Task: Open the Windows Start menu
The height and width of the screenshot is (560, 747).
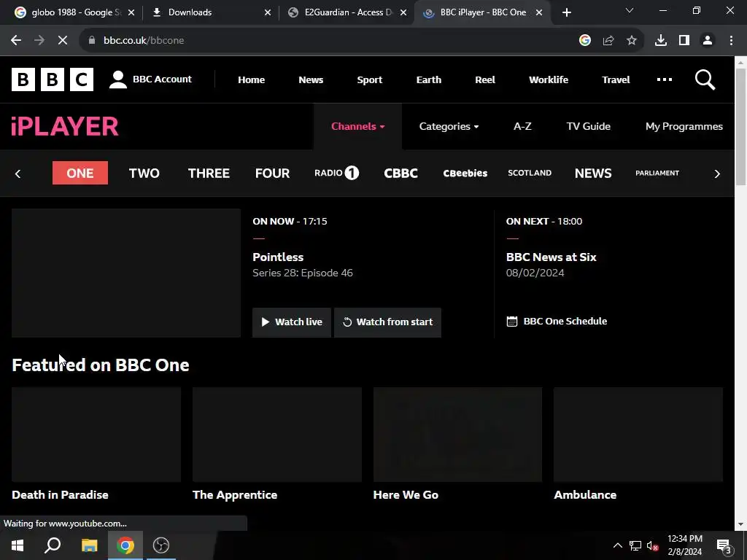Action: [x=18, y=545]
